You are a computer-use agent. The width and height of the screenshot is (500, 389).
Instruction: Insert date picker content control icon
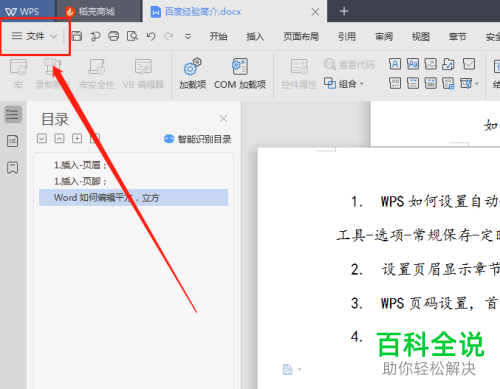click(431, 83)
